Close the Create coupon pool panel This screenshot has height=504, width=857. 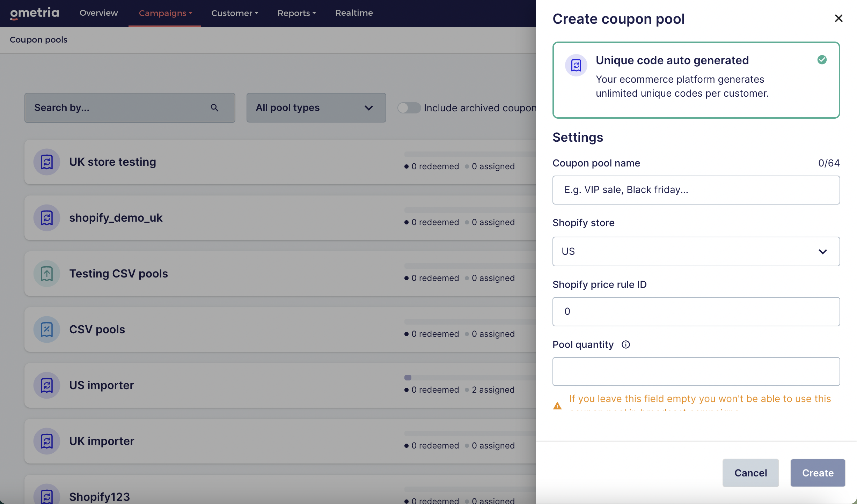(x=838, y=18)
